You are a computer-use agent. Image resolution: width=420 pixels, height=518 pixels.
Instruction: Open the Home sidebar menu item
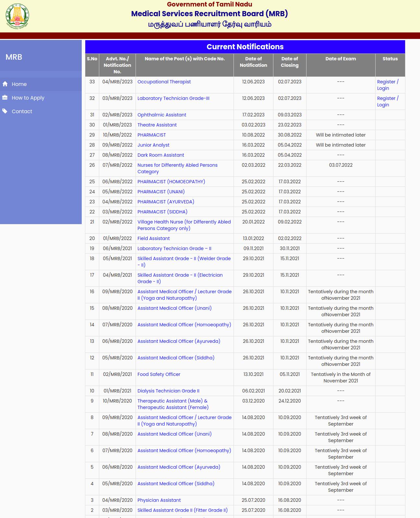click(41, 84)
